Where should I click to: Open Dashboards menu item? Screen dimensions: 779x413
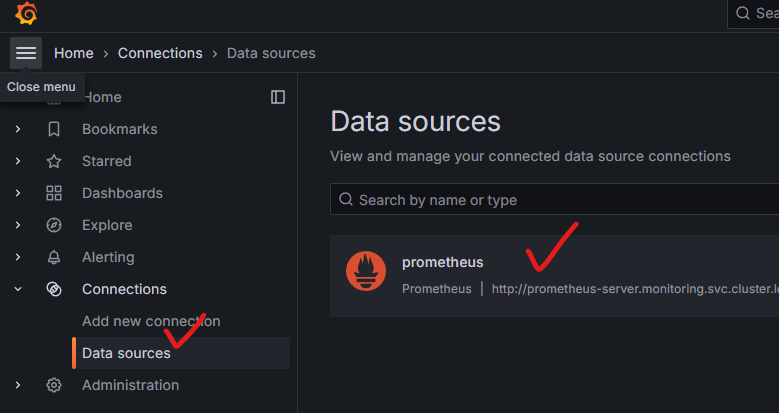point(122,193)
